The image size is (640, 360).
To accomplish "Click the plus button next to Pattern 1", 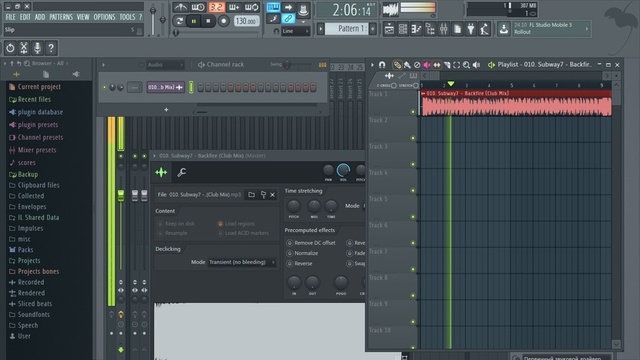I will [373, 29].
